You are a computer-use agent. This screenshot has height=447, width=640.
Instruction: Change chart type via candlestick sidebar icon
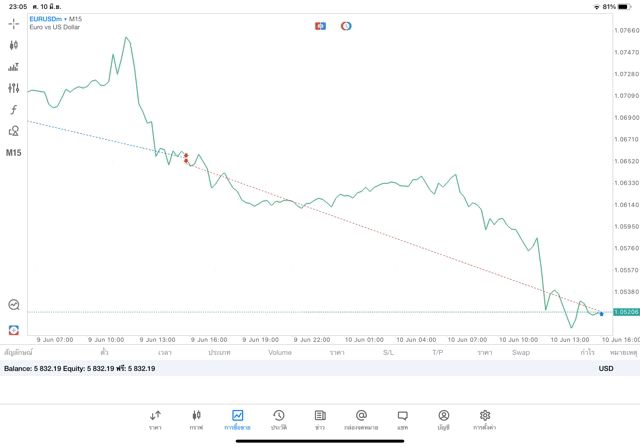(x=13, y=45)
